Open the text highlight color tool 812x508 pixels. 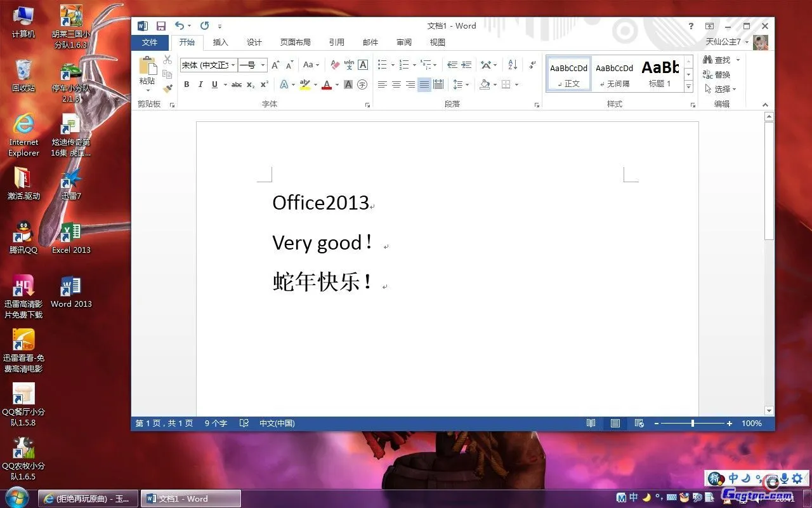coord(304,84)
